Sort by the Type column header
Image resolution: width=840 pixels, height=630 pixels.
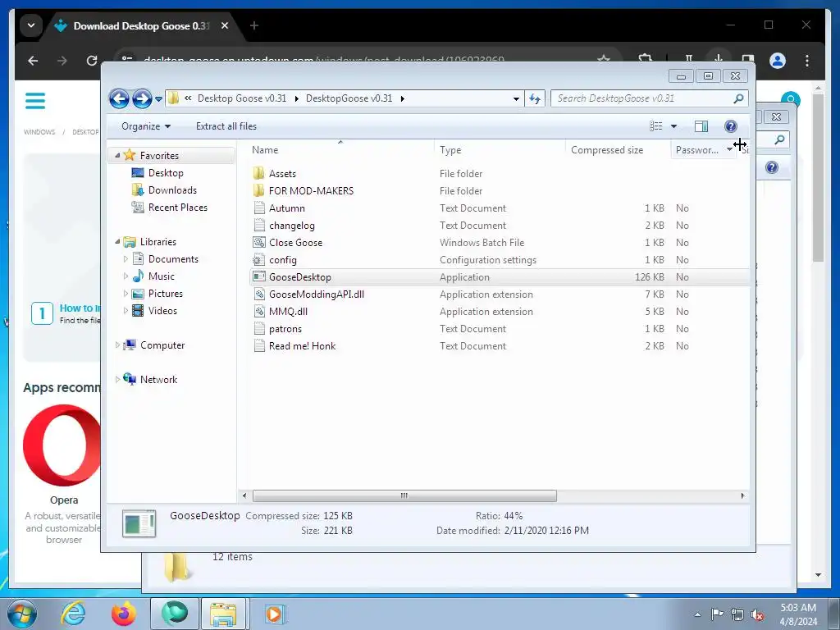[x=500, y=150]
